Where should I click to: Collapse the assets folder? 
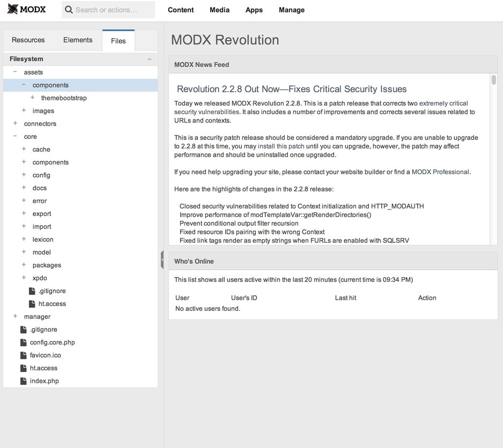pyautogui.click(x=15, y=72)
